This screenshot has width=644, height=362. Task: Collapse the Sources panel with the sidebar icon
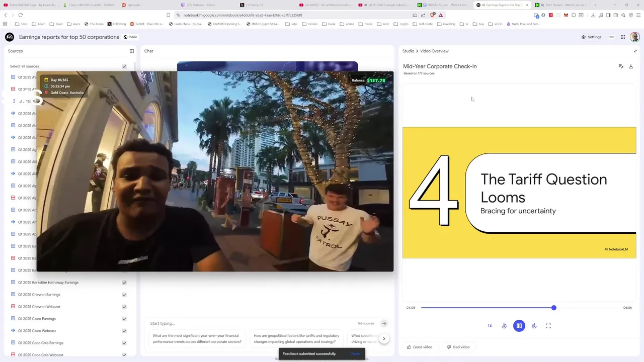coord(132,51)
